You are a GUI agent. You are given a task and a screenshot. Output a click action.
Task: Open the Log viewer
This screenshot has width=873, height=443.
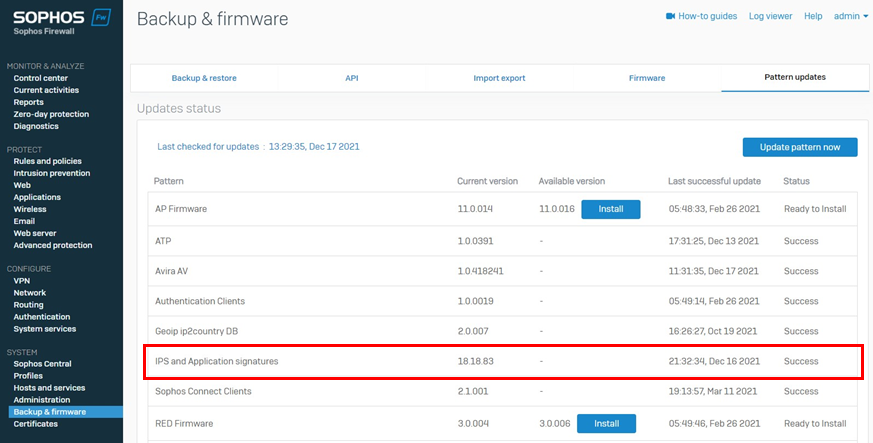click(x=771, y=16)
